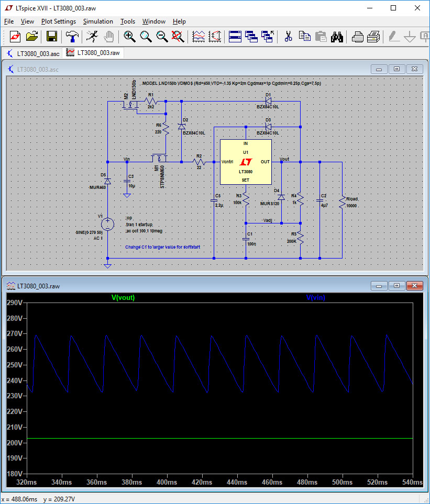Print using the second printer icon
This screenshot has height=504, width=430.
point(373,37)
